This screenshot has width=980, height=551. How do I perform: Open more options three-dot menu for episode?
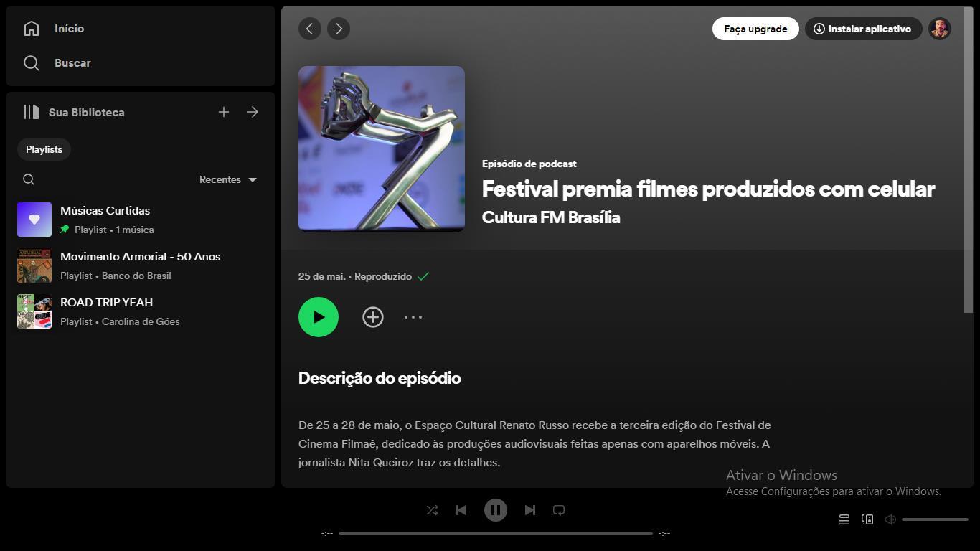[x=413, y=317]
